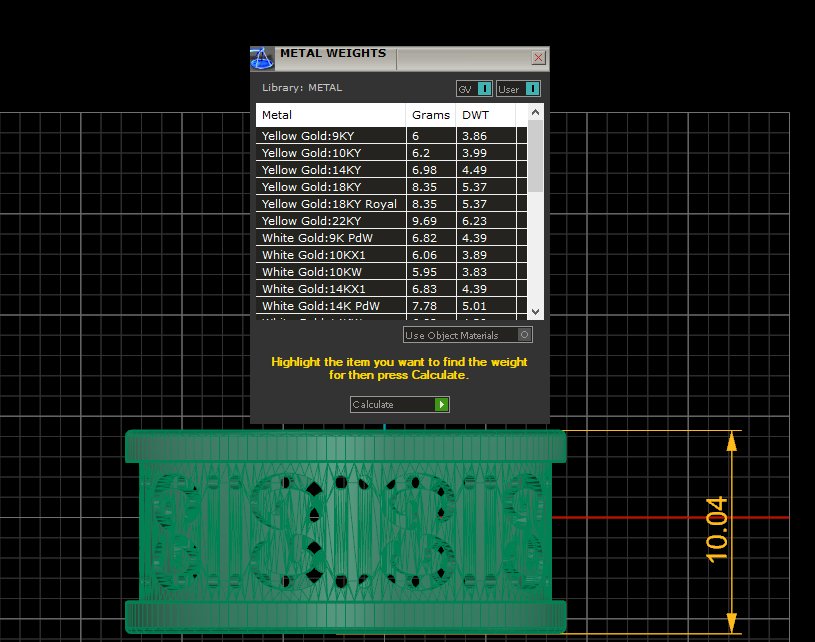Toggle Use Object Materials option
The width and height of the screenshot is (815, 642).
[x=468, y=335]
